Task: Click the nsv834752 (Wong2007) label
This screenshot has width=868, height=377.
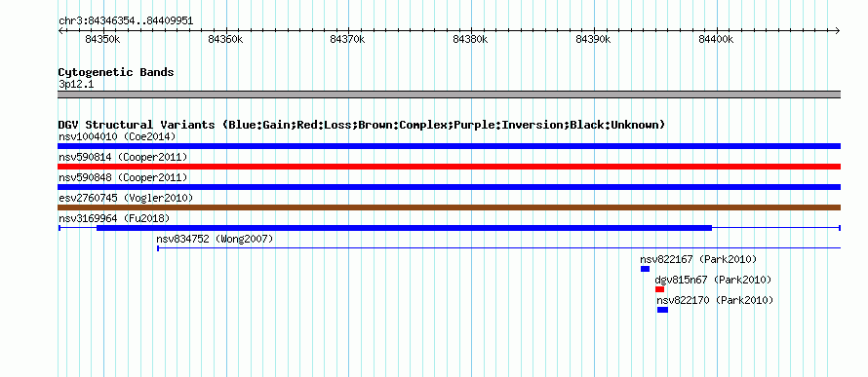Action: coord(215,239)
